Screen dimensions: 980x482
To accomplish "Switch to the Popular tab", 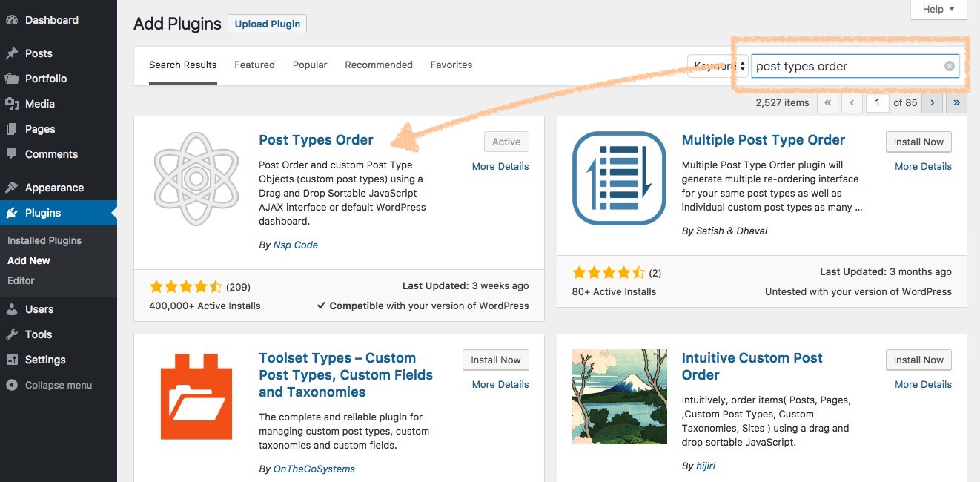I will click(x=310, y=65).
